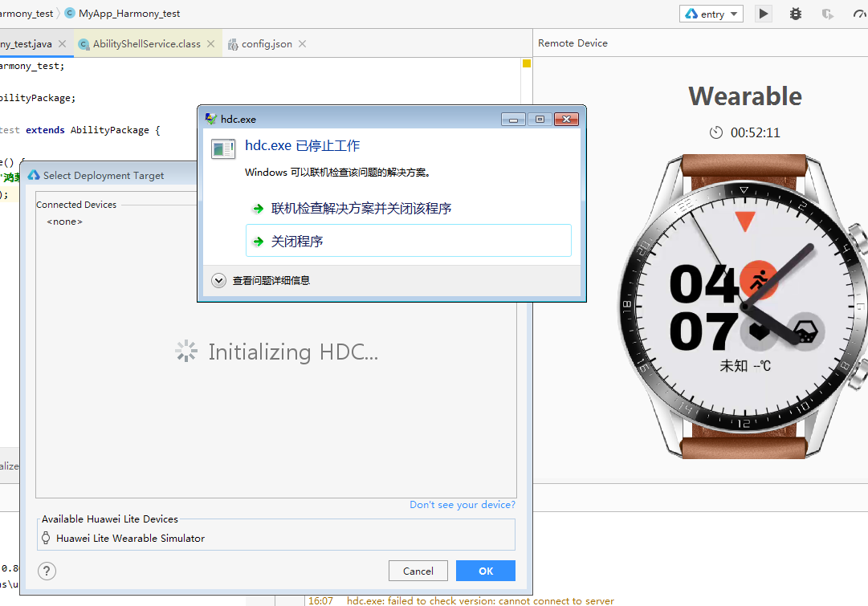Screen dimensions: 868x606
Task: Click the greyed coverage icon in toolbar
Action: (828, 14)
